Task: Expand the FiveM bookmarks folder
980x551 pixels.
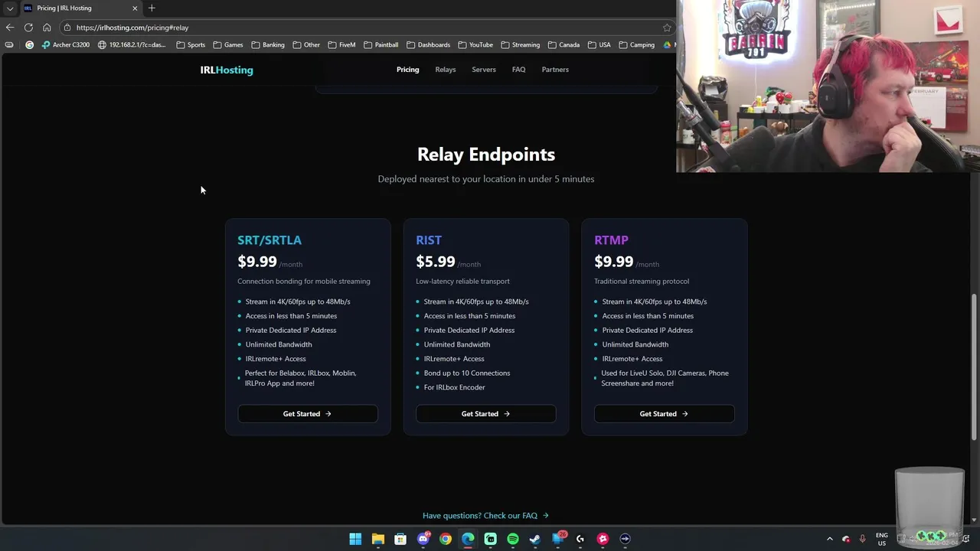Action: (x=341, y=44)
